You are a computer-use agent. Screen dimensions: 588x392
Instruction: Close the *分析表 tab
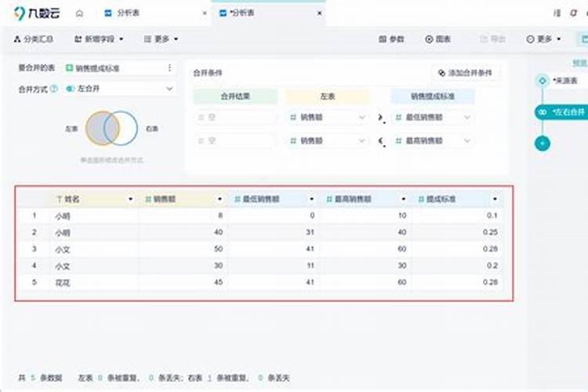(320, 13)
